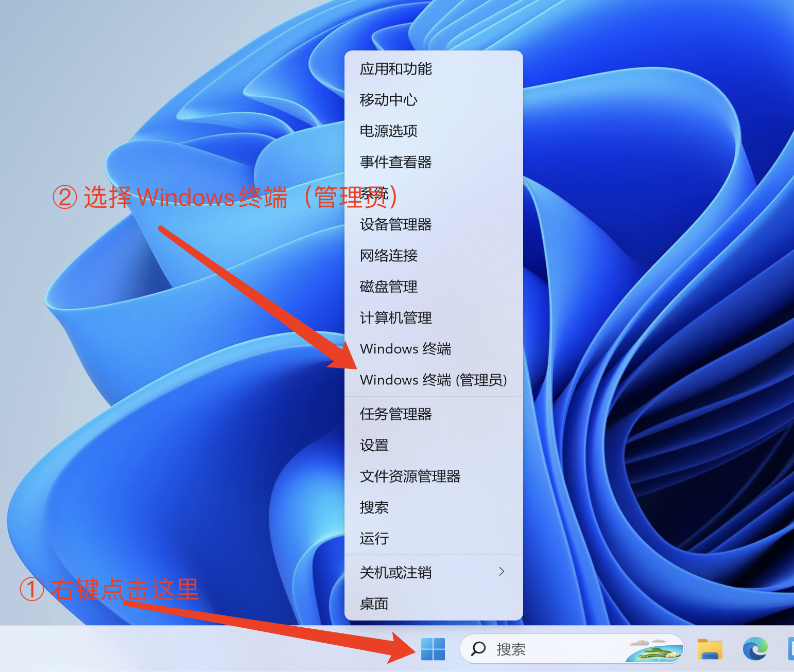The width and height of the screenshot is (794, 672).
Task: Launch Microsoft Edge from the taskbar
Action: click(x=755, y=649)
